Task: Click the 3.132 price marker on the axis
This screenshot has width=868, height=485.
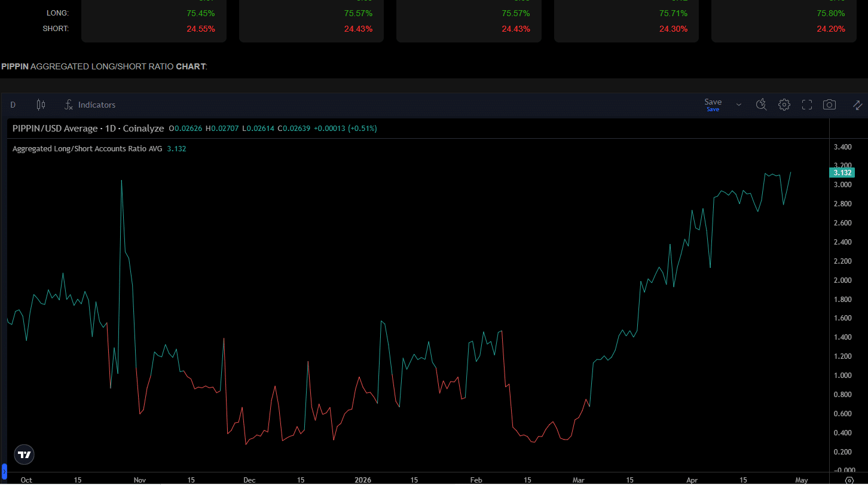Action: 842,172
